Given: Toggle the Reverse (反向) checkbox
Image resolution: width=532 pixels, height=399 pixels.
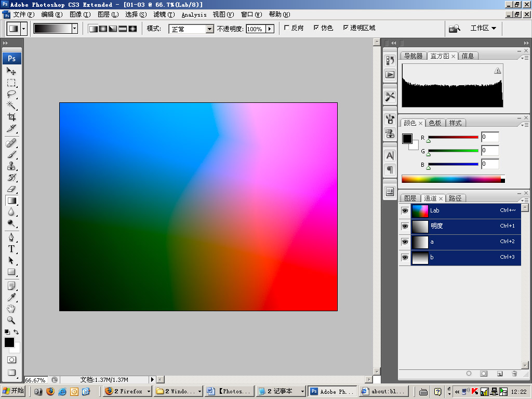Looking at the screenshot, I should (287, 28).
